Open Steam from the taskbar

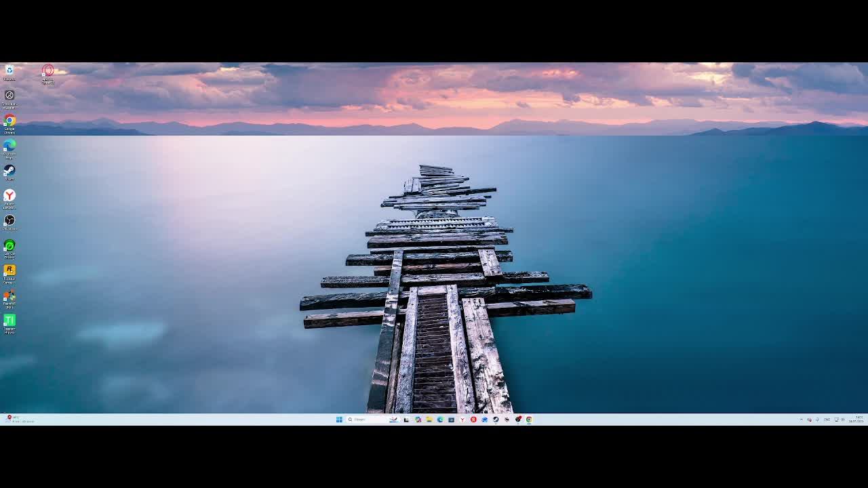click(496, 420)
